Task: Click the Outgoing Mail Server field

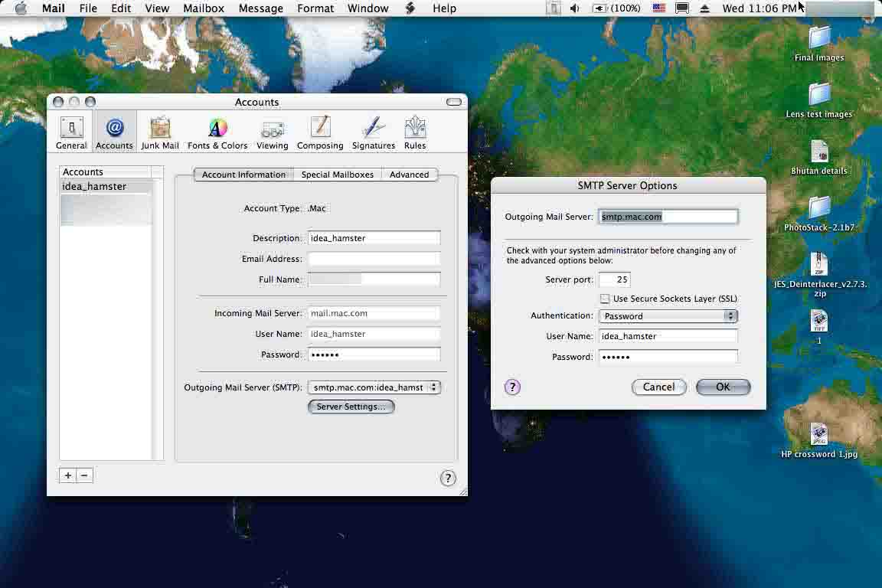Action: point(668,217)
